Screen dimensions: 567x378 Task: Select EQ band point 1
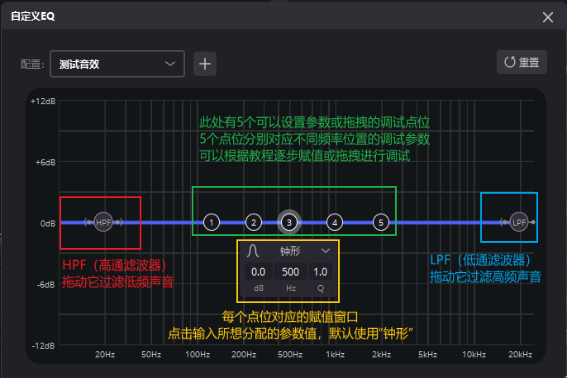212,222
